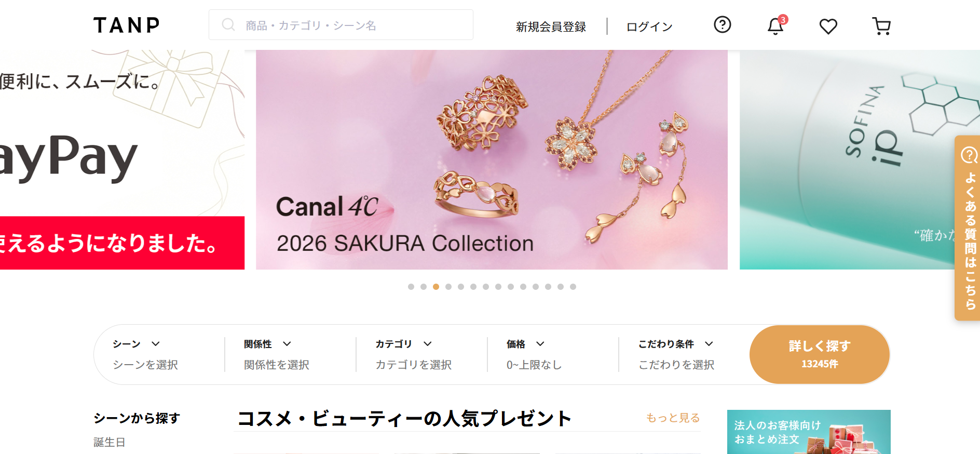
Task: Click もっと見る link
Action: (673, 418)
